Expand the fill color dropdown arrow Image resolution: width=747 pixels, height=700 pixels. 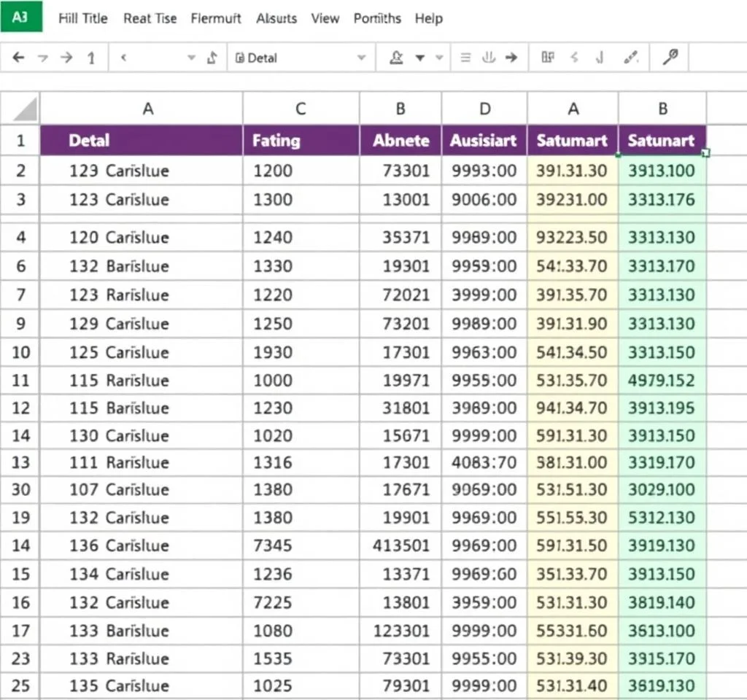click(x=420, y=58)
